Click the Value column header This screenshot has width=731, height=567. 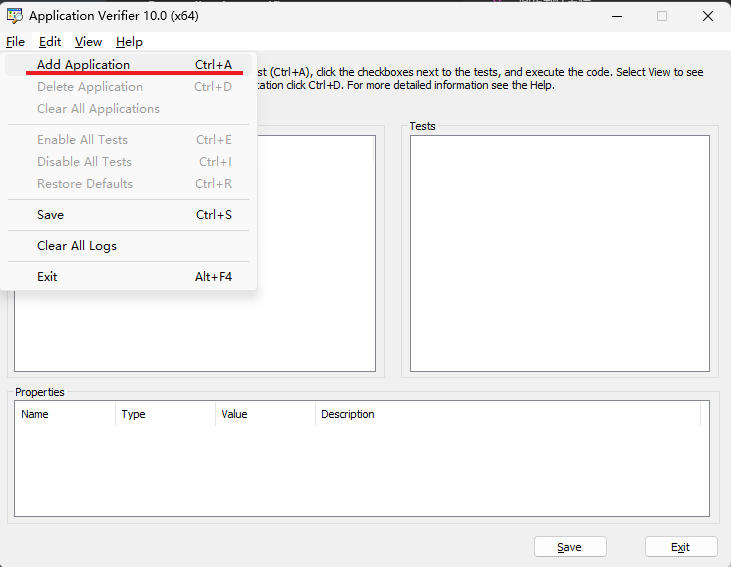click(265, 414)
